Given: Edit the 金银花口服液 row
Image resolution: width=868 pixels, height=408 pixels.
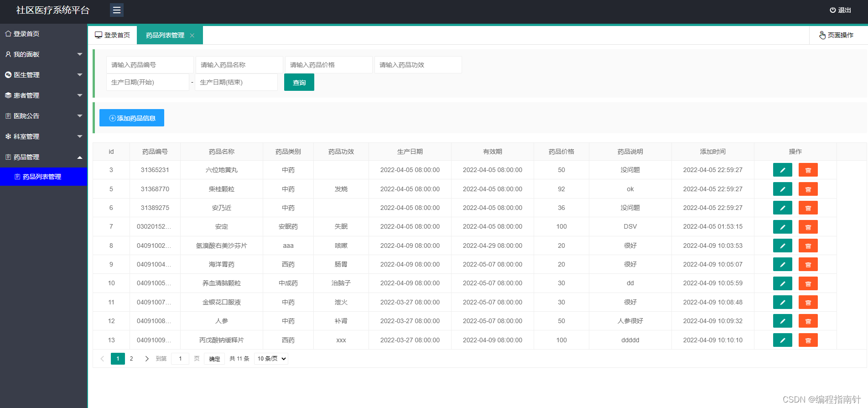Looking at the screenshot, I should pyautogui.click(x=782, y=302).
